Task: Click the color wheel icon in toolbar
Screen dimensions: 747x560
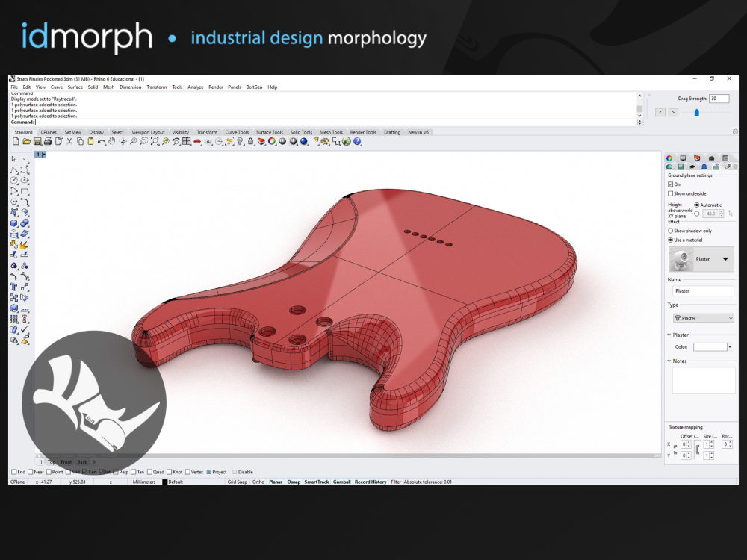Action: click(x=272, y=141)
